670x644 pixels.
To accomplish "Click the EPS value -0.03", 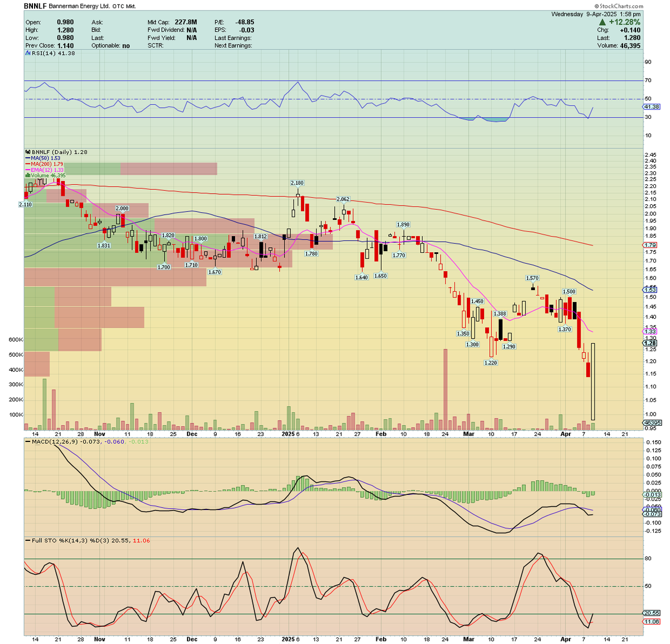I will [246, 30].
